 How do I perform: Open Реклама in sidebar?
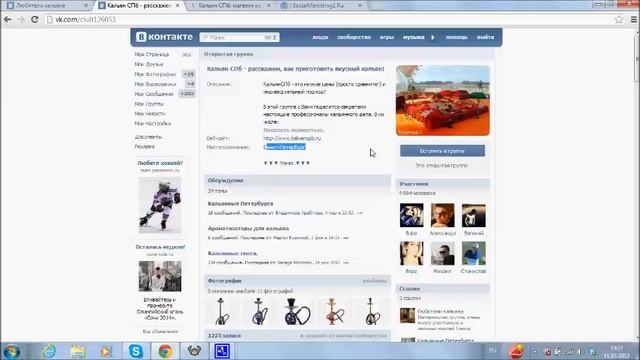(x=144, y=146)
